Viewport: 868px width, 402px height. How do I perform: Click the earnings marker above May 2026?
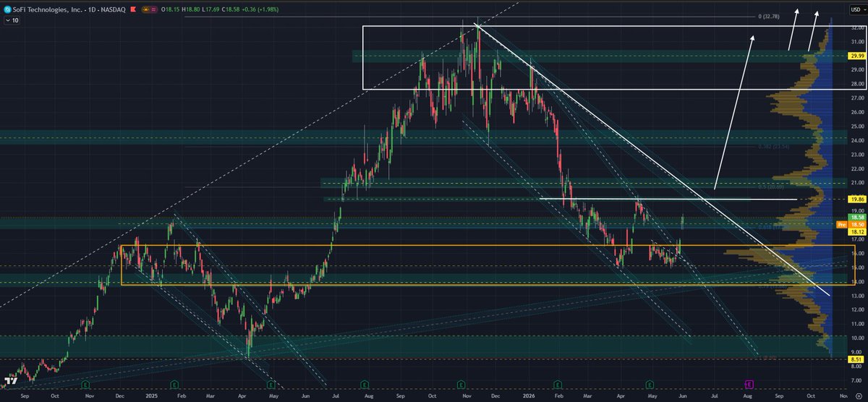pyautogui.click(x=650, y=384)
